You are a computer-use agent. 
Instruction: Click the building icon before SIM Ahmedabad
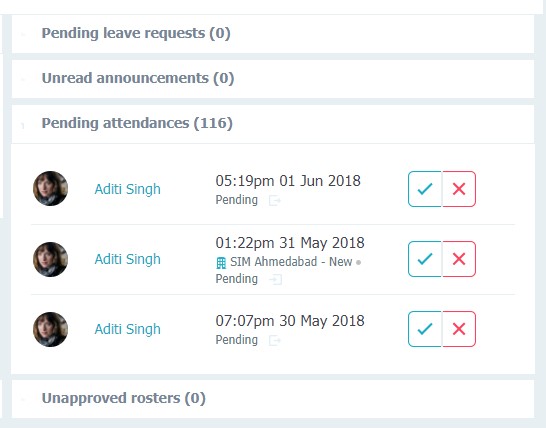pos(221,263)
